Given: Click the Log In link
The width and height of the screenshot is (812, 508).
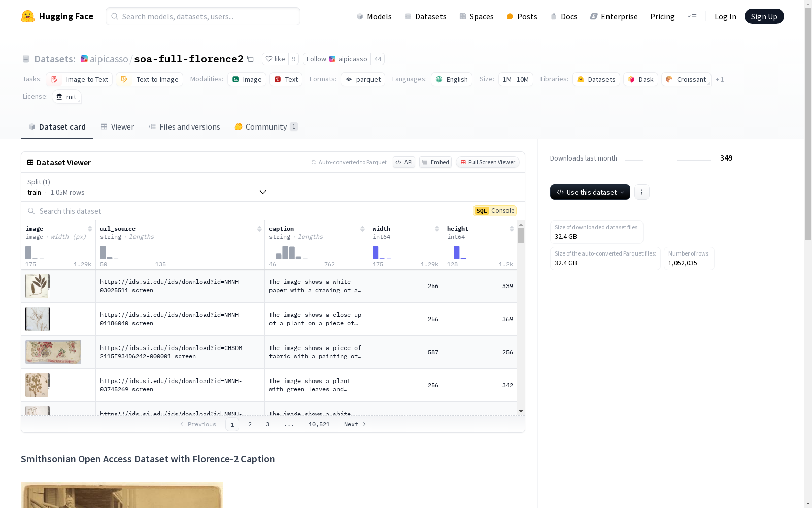Looking at the screenshot, I should pyautogui.click(x=725, y=16).
